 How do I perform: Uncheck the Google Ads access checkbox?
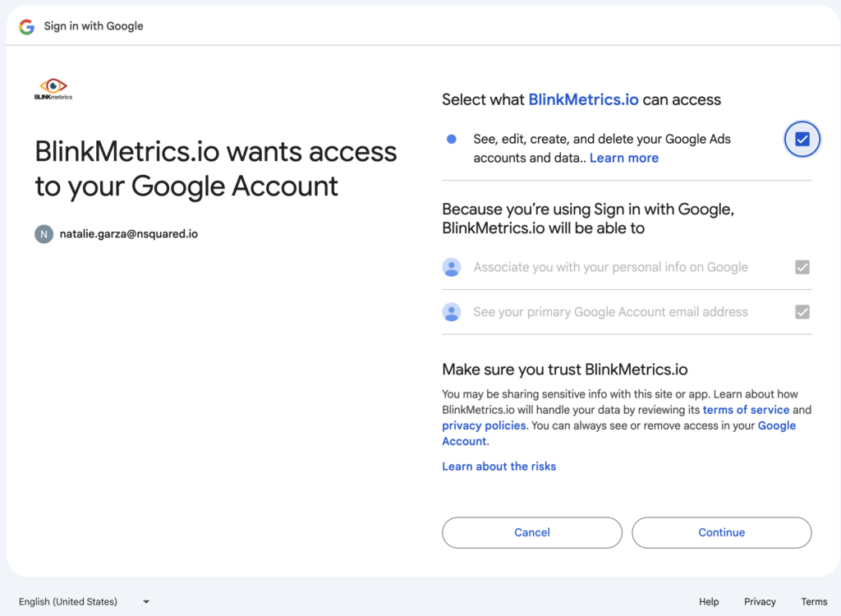pyautogui.click(x=802, y=139)
